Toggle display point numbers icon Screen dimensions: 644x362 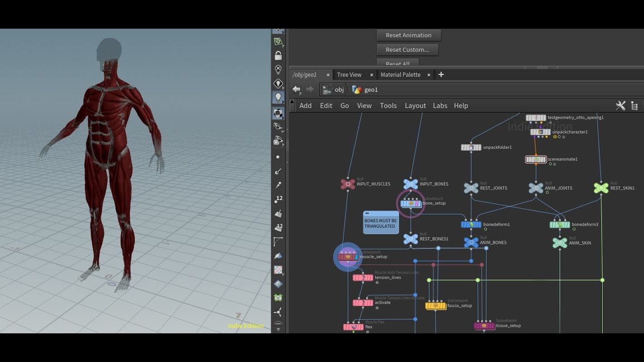(278, 199)
